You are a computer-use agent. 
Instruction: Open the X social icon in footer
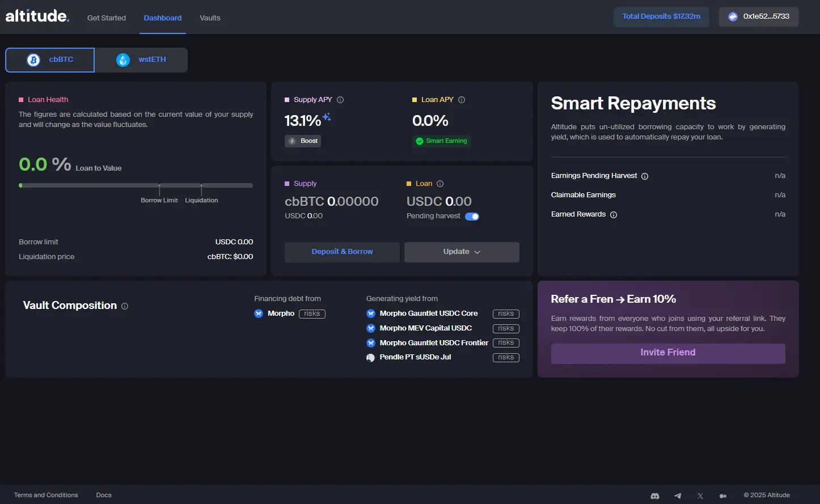[700, 496]
